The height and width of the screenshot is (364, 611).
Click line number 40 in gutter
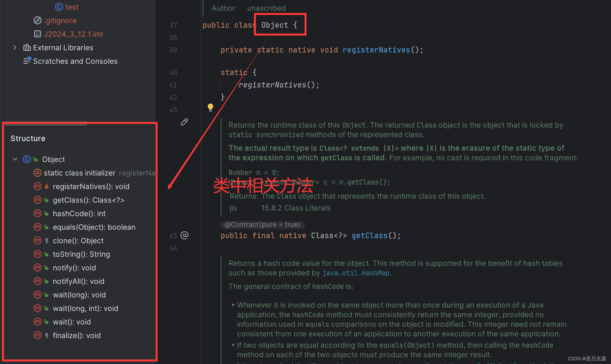pos(173,73)
